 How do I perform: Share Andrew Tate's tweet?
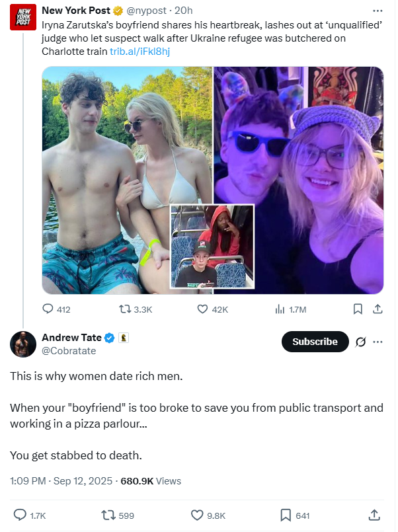coord(374,515)
